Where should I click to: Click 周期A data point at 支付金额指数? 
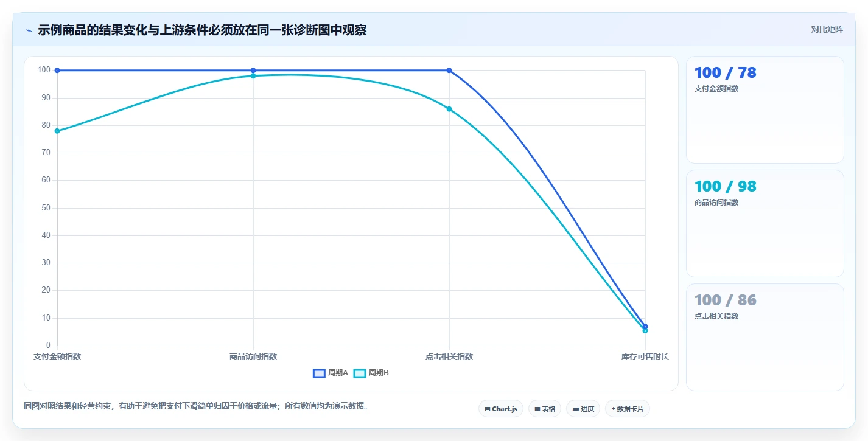[57, 71]
